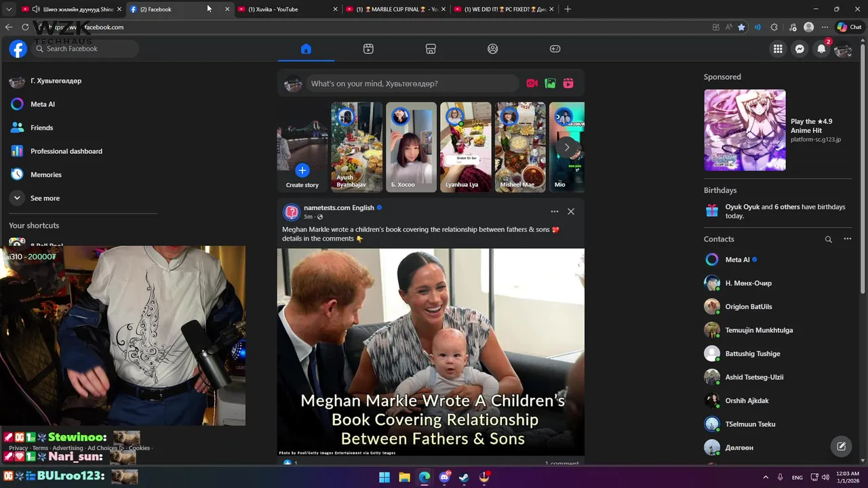This screenshot has width=868, height=488.
Task: Open a new browser tab
Action: 568,9
